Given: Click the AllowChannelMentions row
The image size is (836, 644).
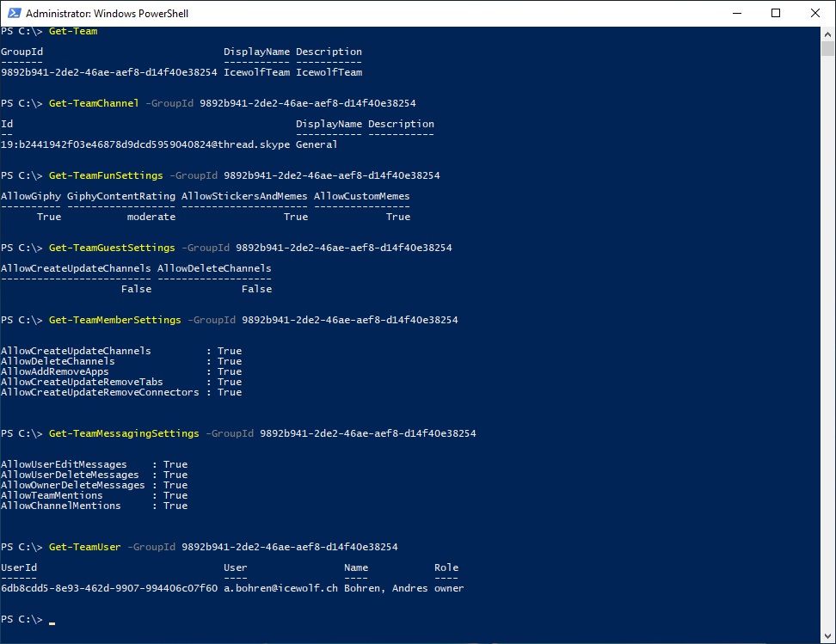Looking at the screenshot, I should pyautogui.click(x=95, y=506).
